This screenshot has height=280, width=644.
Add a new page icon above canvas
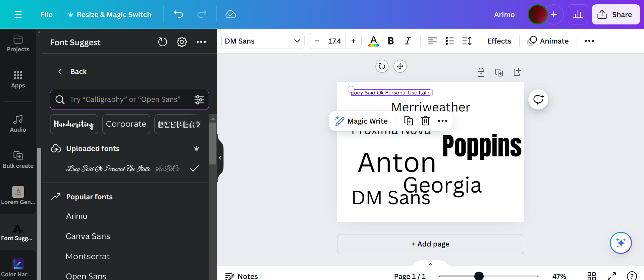[517, 72]
